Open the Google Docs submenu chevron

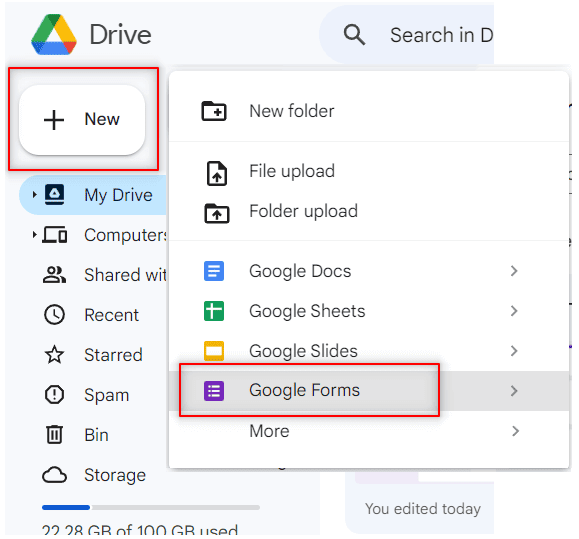(x=514, y=271)
